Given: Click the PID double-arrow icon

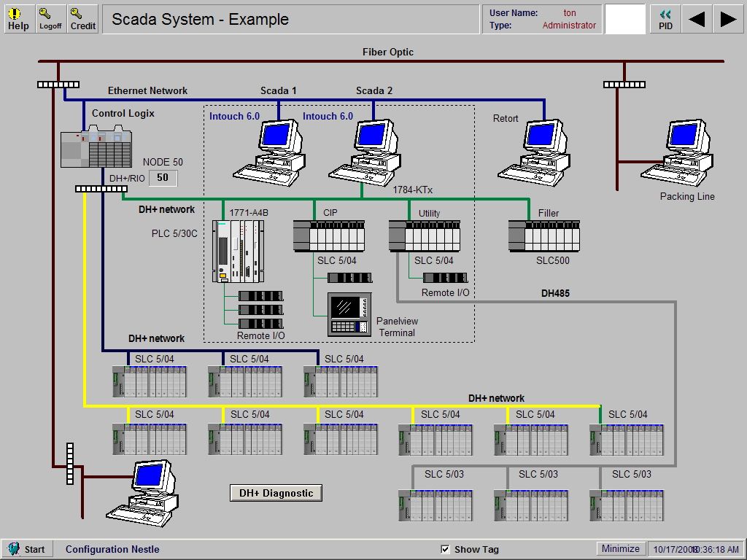Looking at the screenshot, I should click(664, 17).
